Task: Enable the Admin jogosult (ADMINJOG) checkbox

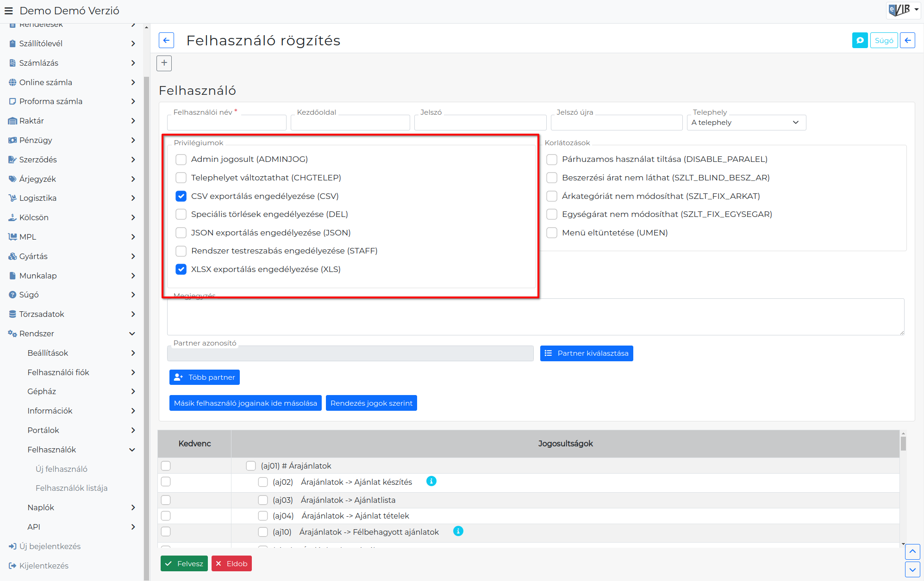Action: coord(181,160)
